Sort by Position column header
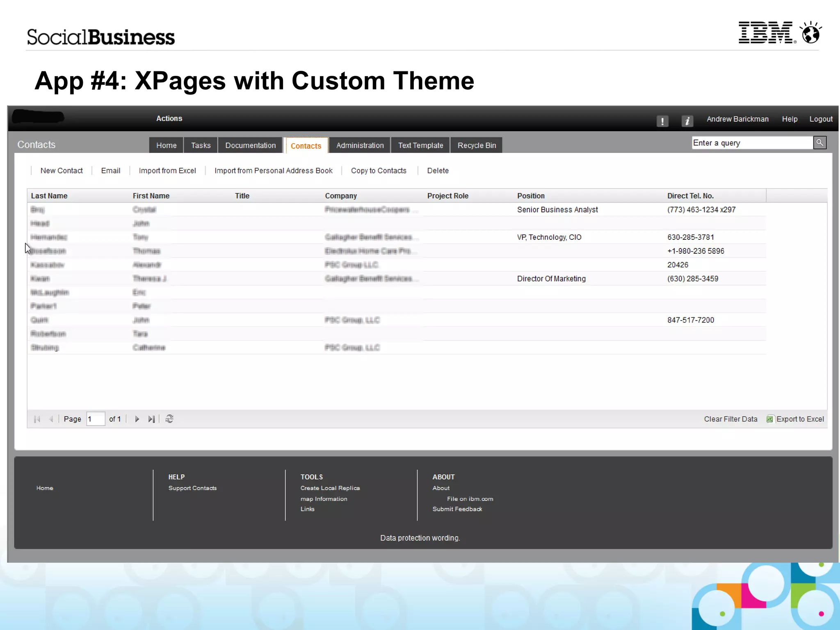Screen dimensions: 840x630 point(531,196)
